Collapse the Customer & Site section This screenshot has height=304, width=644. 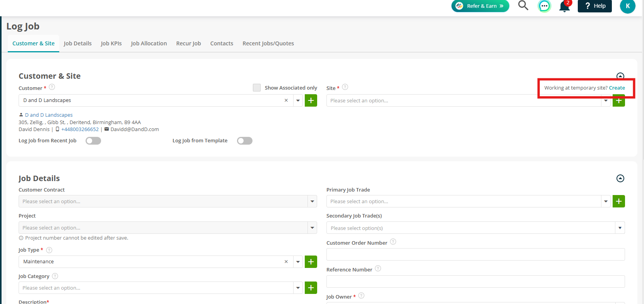tap(620, 76)
